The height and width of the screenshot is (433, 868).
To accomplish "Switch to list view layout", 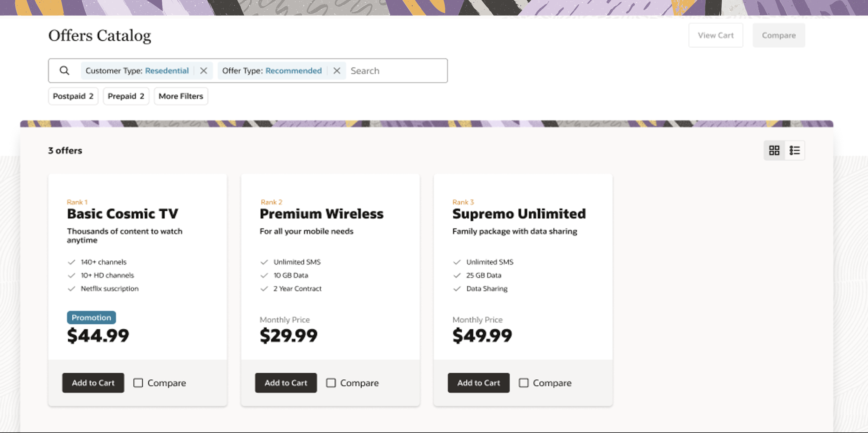I will pos(795,150).
